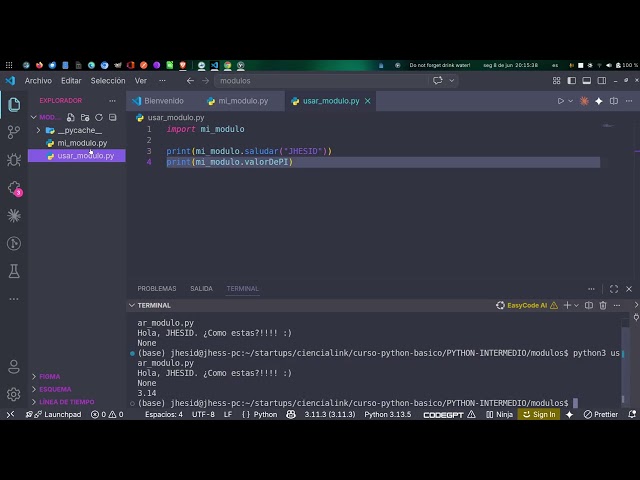Open the Editar menu
The height and width of the screenshot is (480, 640).
pos(71,81)
